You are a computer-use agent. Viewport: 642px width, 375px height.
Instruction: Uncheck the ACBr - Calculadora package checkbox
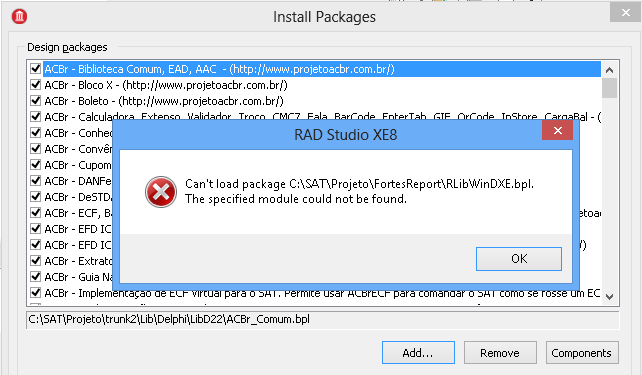pos(36,117)
